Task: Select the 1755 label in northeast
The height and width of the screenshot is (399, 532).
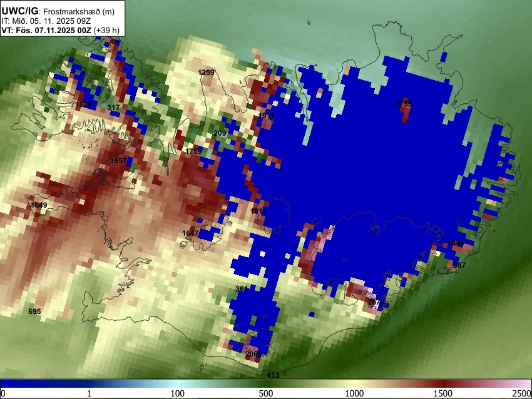Action: [404, 104]
